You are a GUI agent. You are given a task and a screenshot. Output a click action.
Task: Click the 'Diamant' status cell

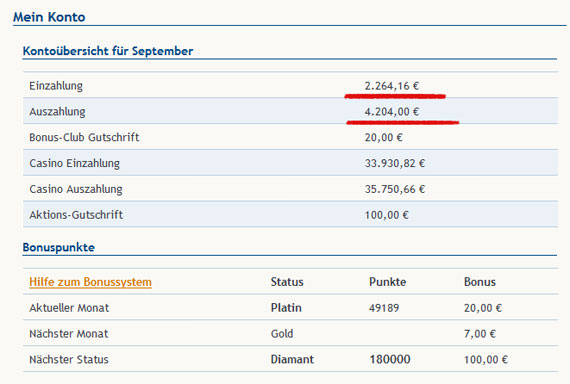pos(292,360)
